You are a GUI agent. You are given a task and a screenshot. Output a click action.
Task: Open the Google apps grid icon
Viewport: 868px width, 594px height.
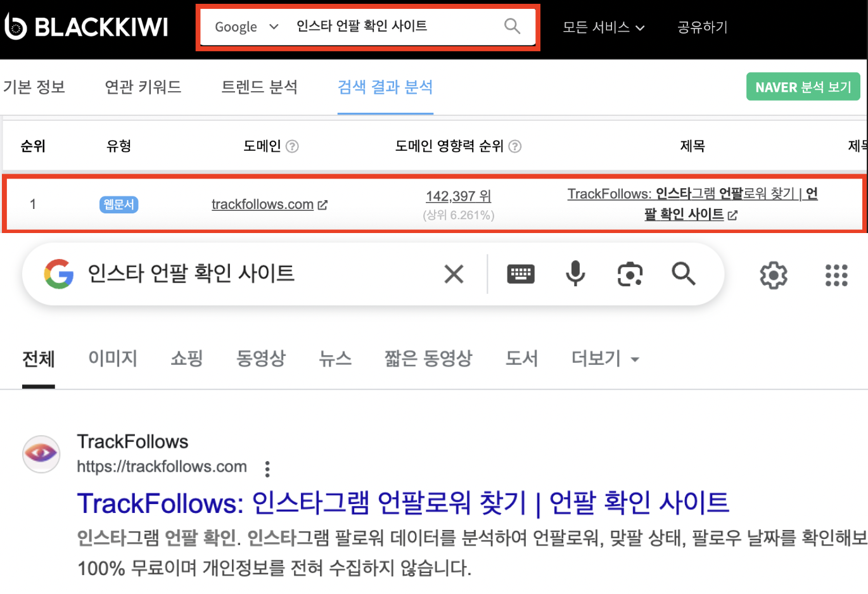(836, 275)
